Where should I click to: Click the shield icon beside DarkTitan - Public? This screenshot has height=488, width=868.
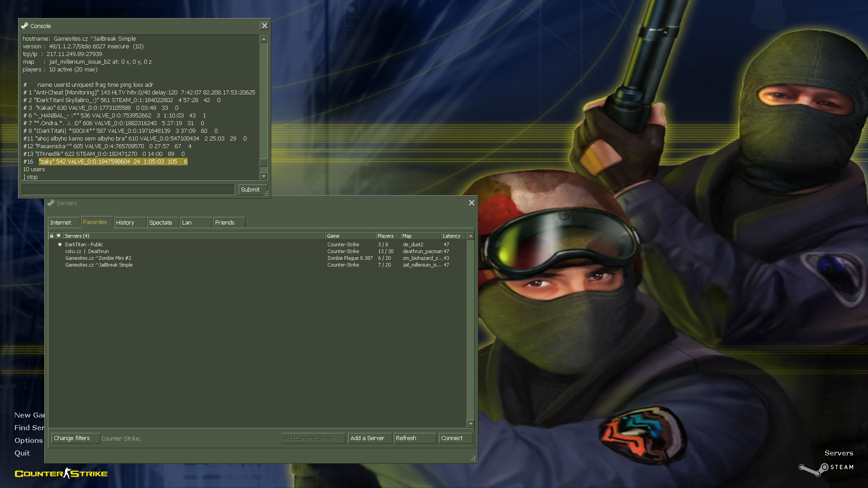coord(60,244)
